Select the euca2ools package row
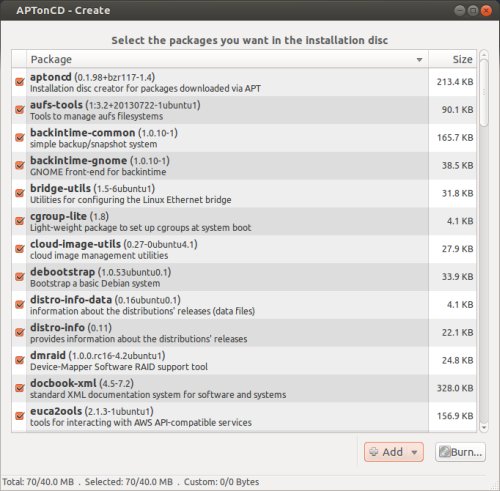 pos(244,417)
